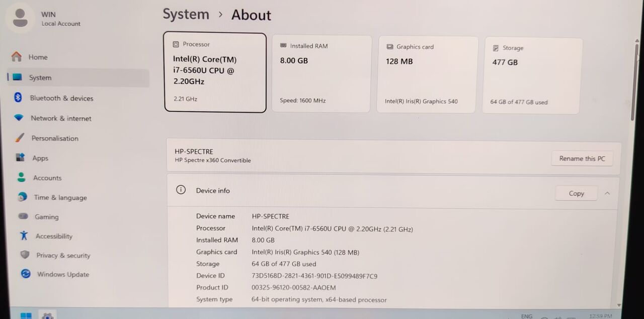Go back to System via breadcrumb
This screenshot has width=644, height=319.
186,14
